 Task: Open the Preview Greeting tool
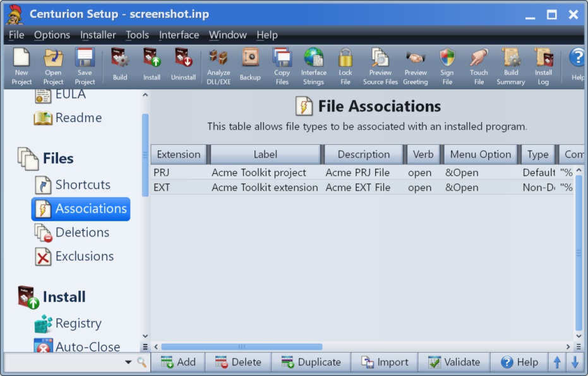416,66
